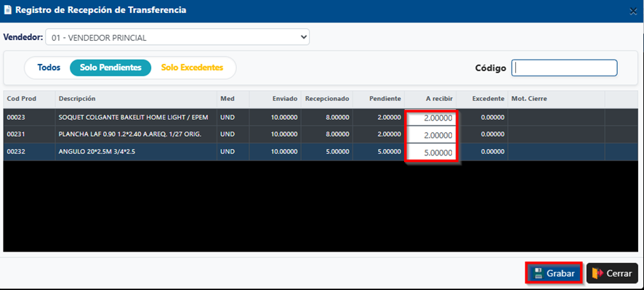
Task: Click Mot. Cierre cell for product 00232
Action: pyautogui.click(x=557, y=152)
